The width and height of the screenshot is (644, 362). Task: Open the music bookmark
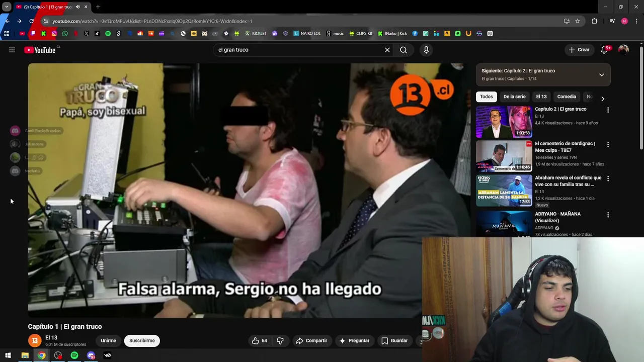pos(335,34)
